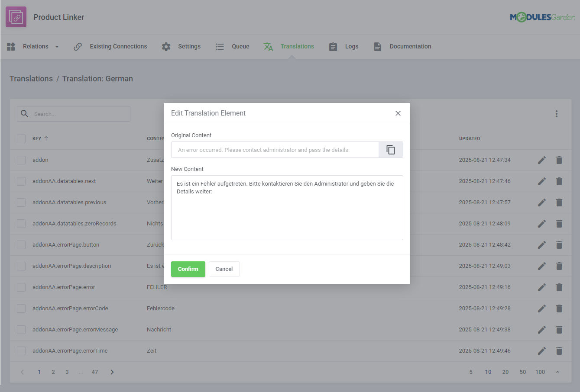
Task: Confirm the translation edit
Action: click(x=188, y=269)
